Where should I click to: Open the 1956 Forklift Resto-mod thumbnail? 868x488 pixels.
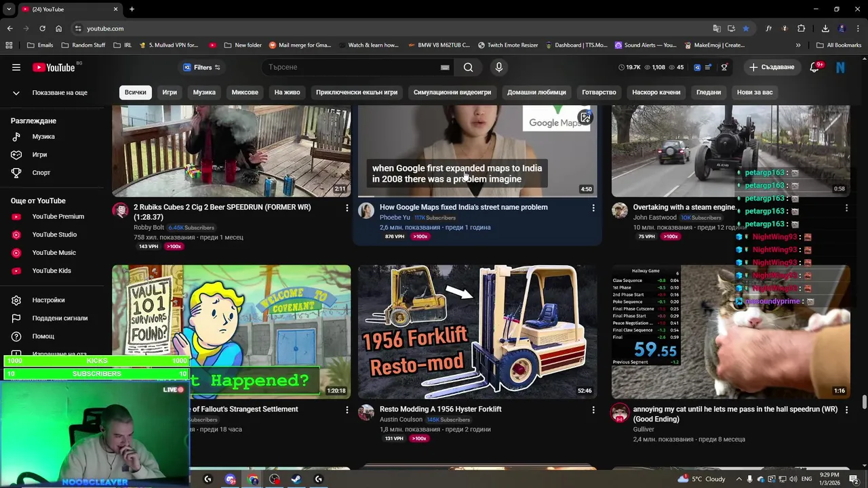pyautogui.click(x=477, y=331)
